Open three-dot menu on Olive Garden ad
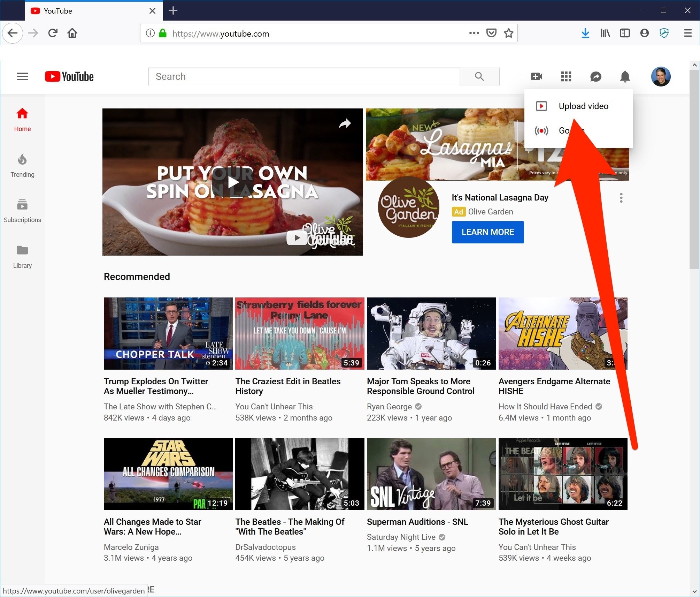This screenshot has width=700, height=597. click(621, 198)
